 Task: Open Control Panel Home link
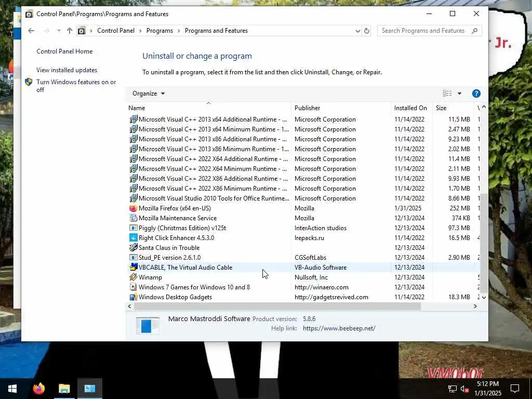pos(64,51)
